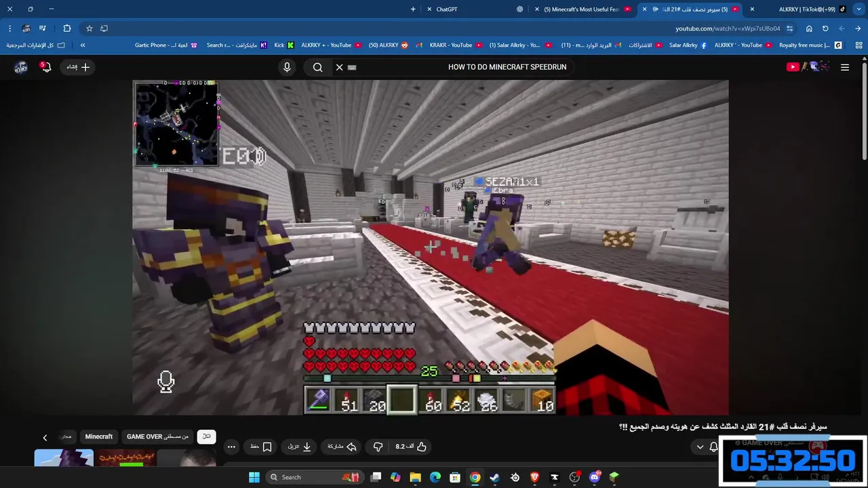
Task: Click the Share (مشاركة) button
Action: pyautogui.click(x=342, y=447)
